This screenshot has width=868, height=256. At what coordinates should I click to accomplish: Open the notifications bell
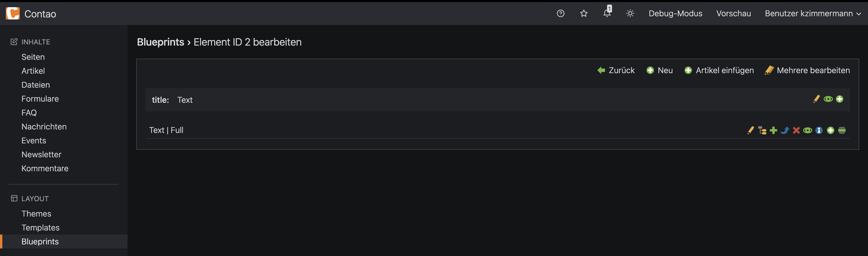click(607, 13)
